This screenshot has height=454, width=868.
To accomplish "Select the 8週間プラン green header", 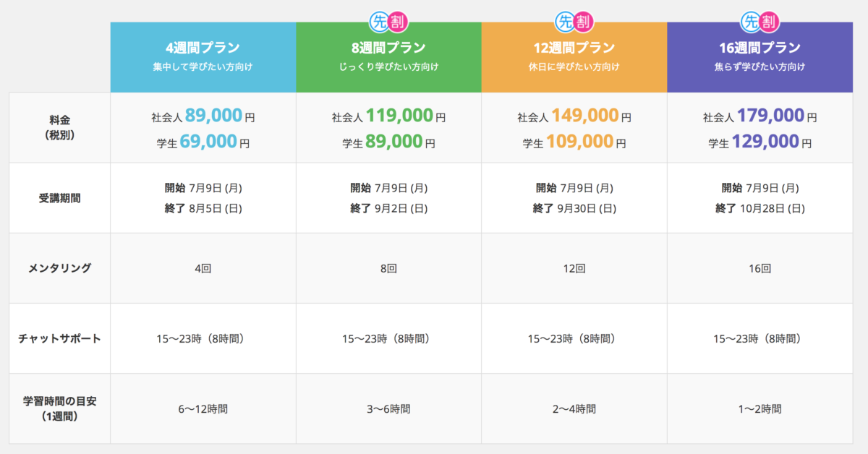I will pos(388,57).
